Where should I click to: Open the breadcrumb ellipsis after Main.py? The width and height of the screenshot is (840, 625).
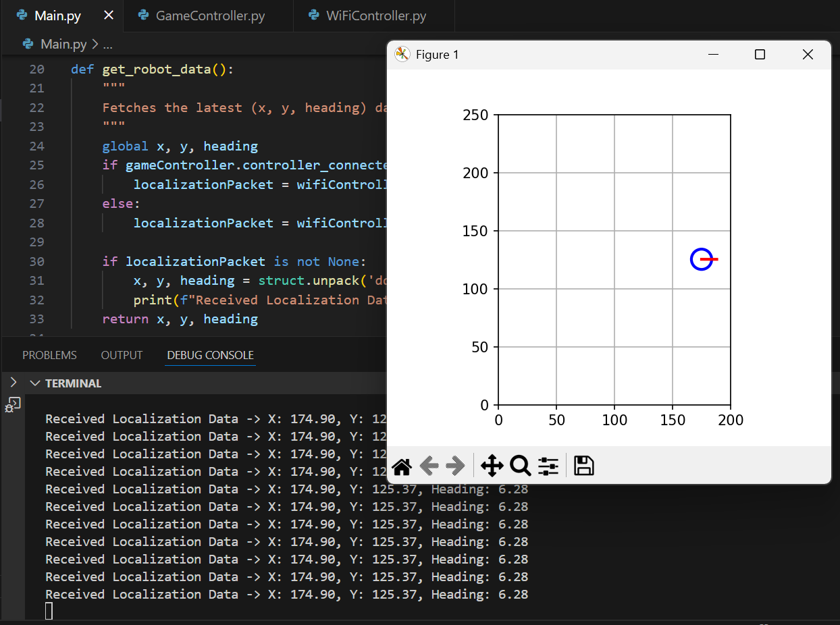[107, 45]
